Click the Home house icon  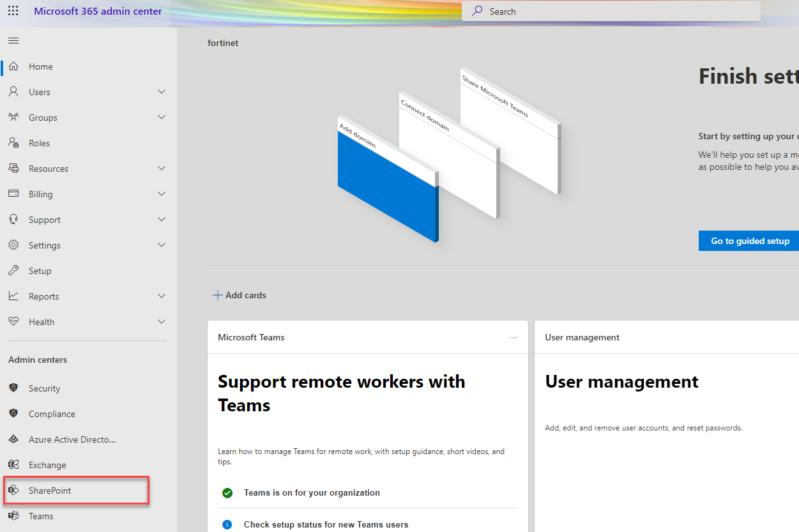13,66
